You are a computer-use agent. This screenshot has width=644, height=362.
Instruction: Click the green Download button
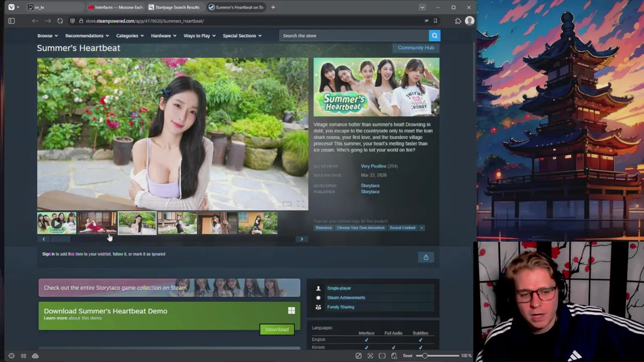[277, 329]
